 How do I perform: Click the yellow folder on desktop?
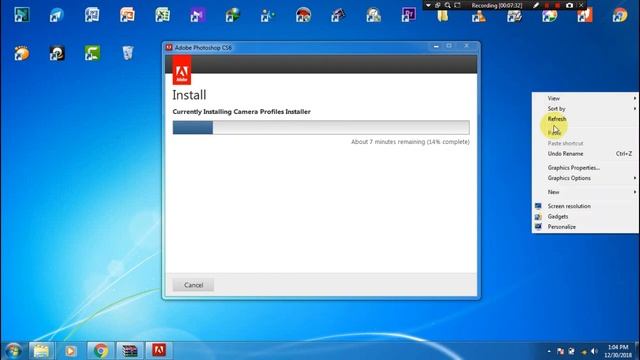point(443,16)
